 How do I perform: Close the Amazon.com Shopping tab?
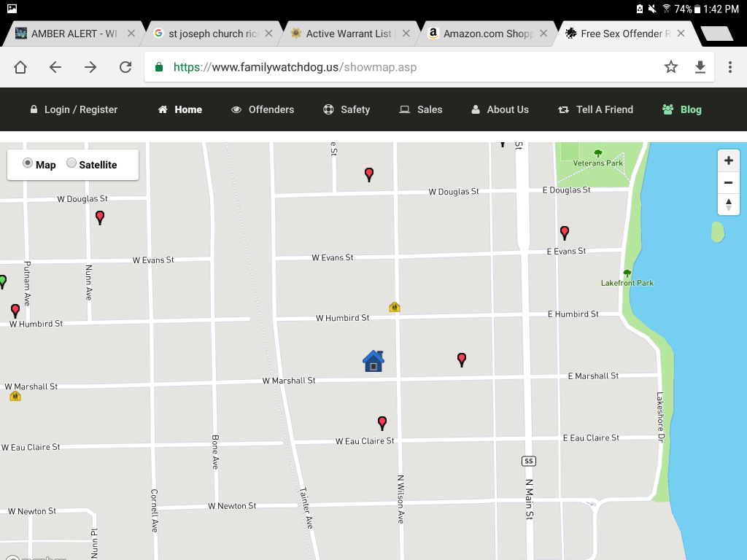(x=543, y=34)
